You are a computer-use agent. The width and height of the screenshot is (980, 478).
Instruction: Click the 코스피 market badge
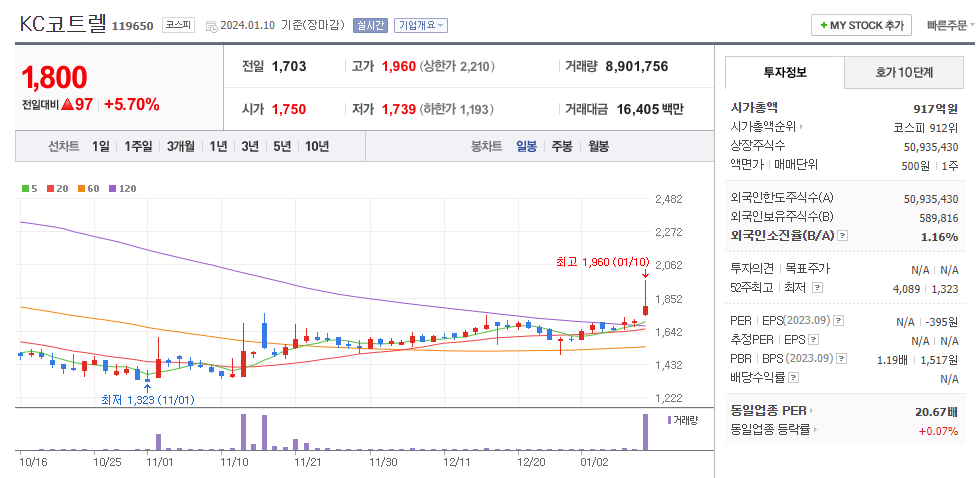tap(179, 25)
